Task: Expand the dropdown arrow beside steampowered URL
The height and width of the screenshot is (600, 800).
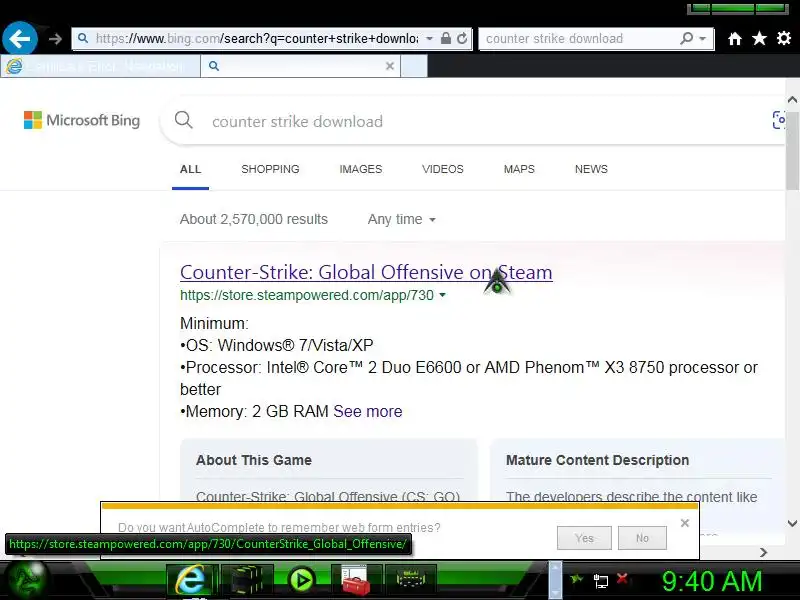Action: click(442, 295)
